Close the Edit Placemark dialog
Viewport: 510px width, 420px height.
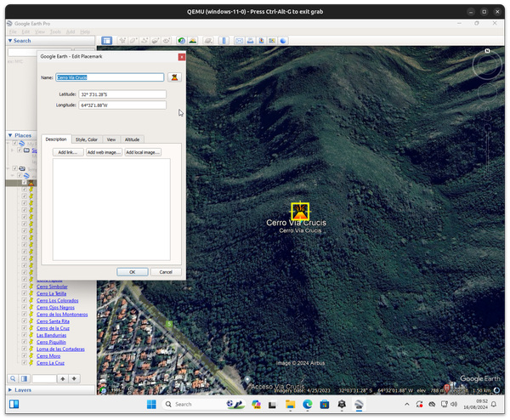(182, 57)
